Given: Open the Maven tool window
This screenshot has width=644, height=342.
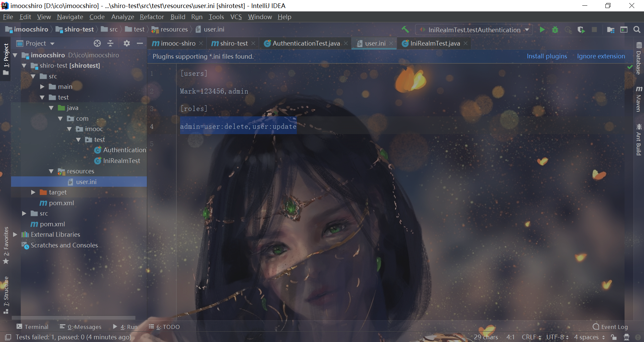Looking at the screenshot, I should tap(639, 99).
